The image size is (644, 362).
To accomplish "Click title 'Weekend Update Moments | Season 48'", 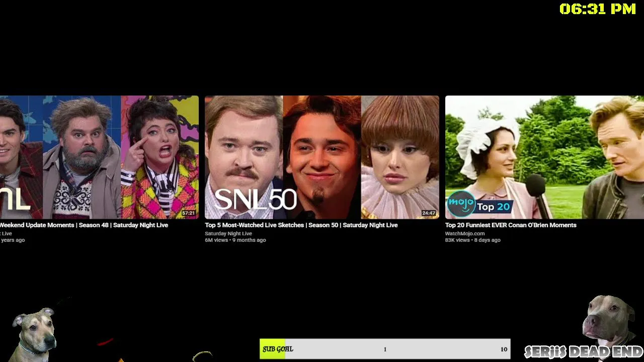I will pyautogui.click(x=84, y=225).
